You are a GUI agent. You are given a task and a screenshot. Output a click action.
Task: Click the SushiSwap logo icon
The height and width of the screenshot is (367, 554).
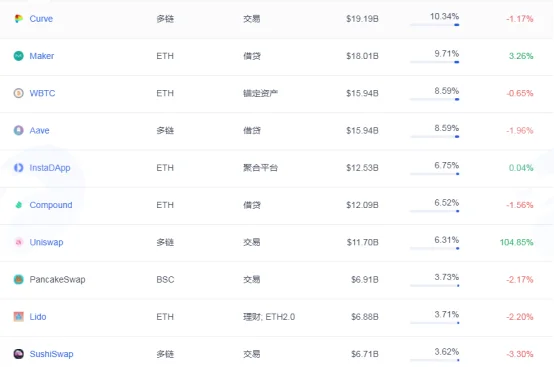pyautogui.click(x=18, y=354)
